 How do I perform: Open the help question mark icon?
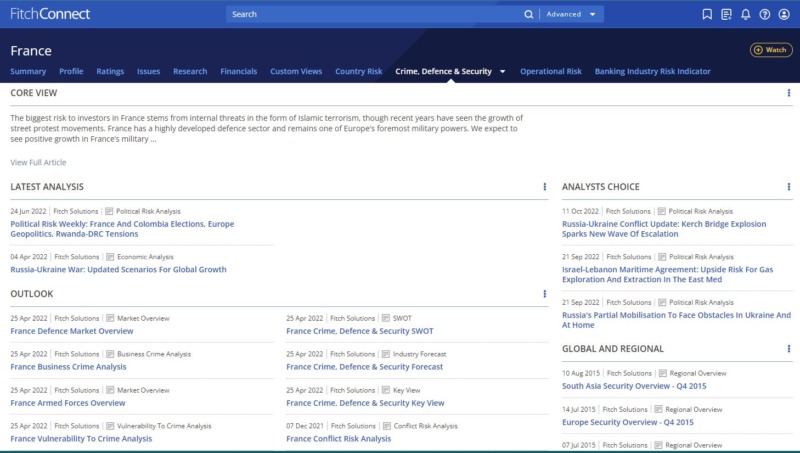pos(765,14)
